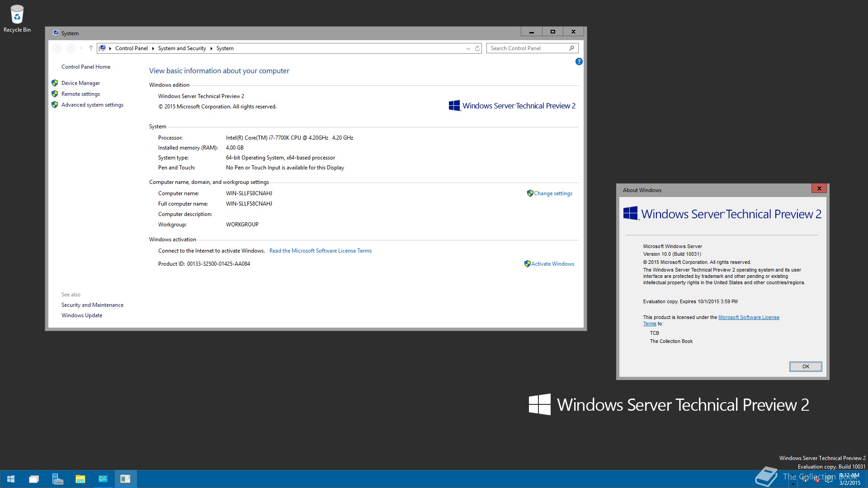Image resolution: width=868 pixels, height=488 pixels.
Task: Expand the arrow after System and Security
Action: point(211,48)
